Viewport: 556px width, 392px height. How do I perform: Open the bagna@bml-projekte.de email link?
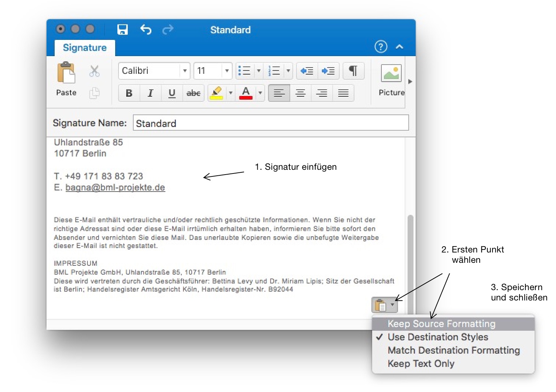(x=115, y=188)
